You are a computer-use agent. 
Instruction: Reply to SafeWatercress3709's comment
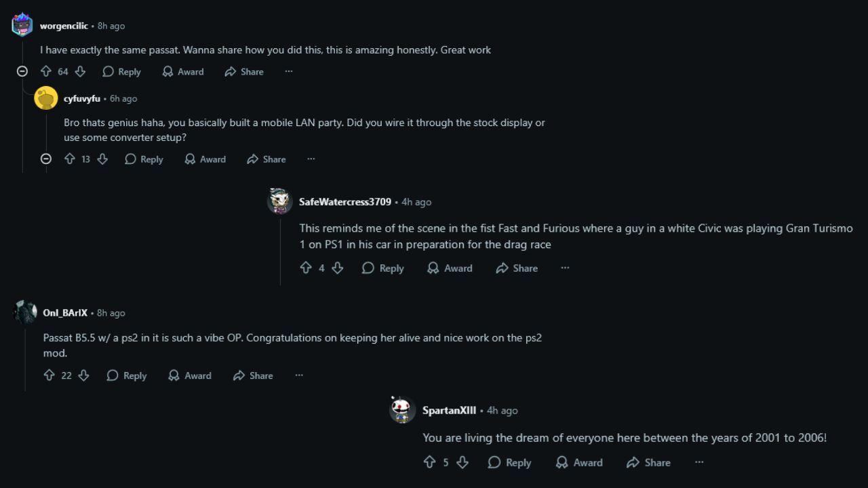pos(383,268)
